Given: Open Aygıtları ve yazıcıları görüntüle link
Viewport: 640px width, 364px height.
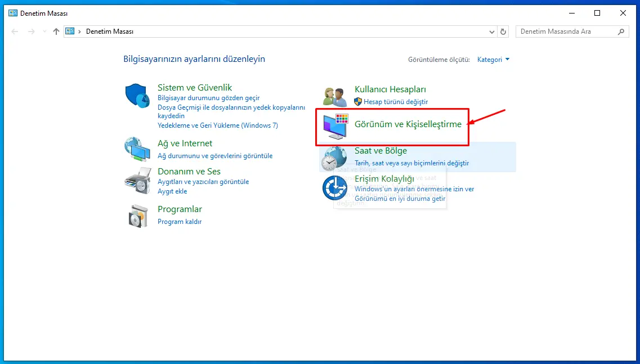Looking at the screenshot, I should (203, 182).
